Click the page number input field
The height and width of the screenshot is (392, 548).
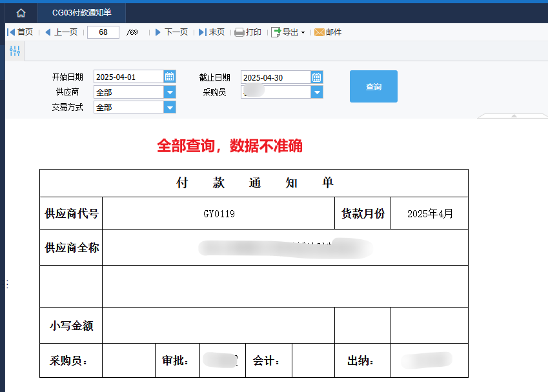103,32
